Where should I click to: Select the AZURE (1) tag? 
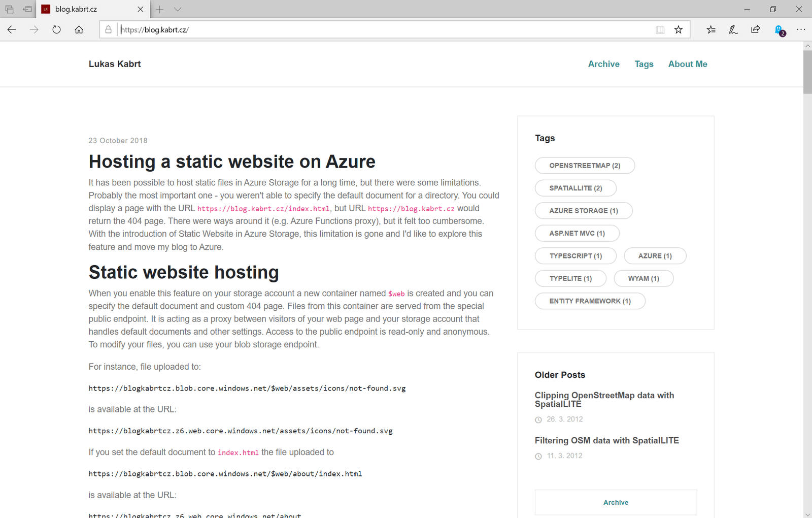coord(655,256)
